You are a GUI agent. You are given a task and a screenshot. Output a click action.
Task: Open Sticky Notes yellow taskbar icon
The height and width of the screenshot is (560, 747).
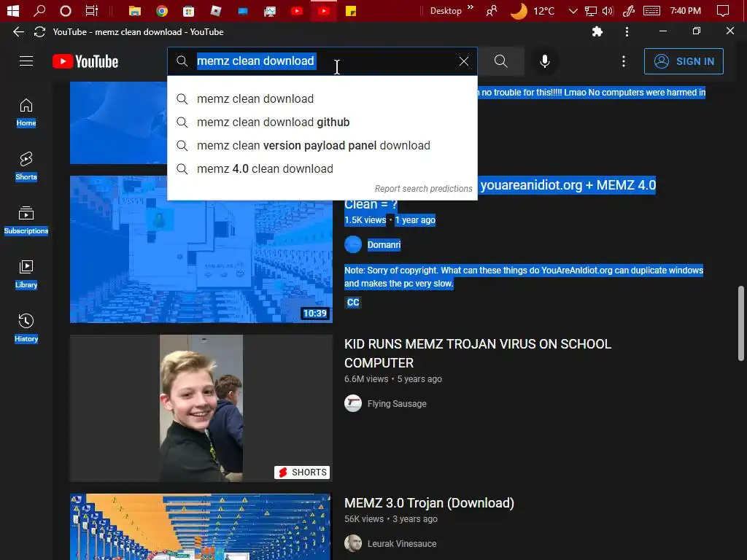(x=351, y=10)
